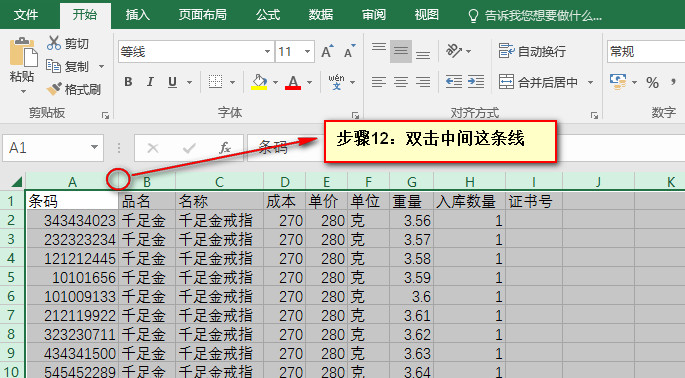Screen dimensions: 685x378
Task: Toggle Wrap Text (自动换行)
Action: coord(532,51)
